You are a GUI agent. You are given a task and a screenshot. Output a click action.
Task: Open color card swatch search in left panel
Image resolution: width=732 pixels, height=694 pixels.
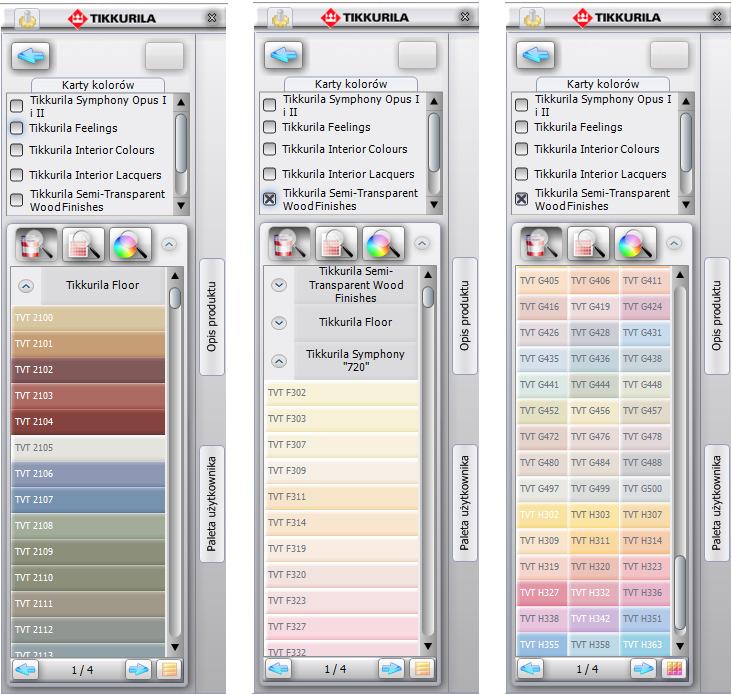tap(84, 244)
